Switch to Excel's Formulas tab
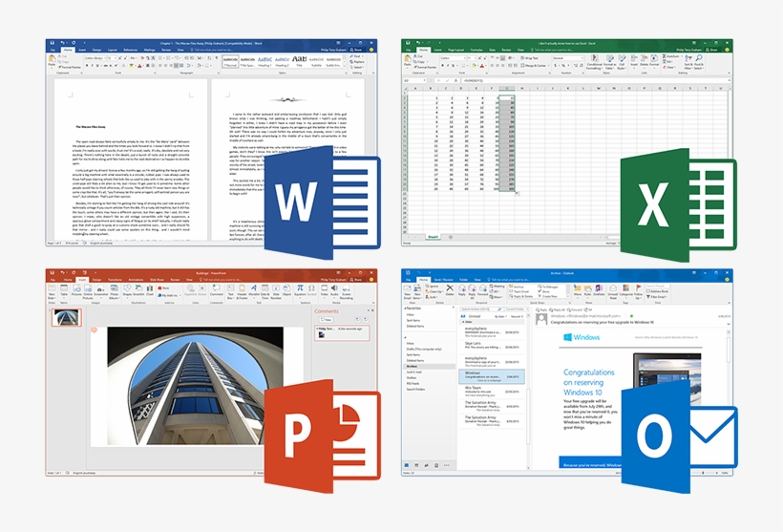 click(476, 50)
